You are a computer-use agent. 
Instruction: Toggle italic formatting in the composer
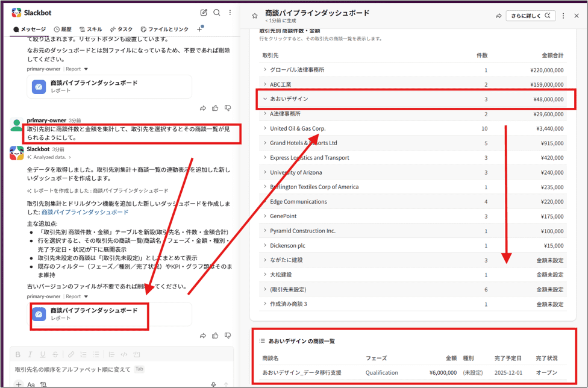pyautogui.click(x=30, y=354)
